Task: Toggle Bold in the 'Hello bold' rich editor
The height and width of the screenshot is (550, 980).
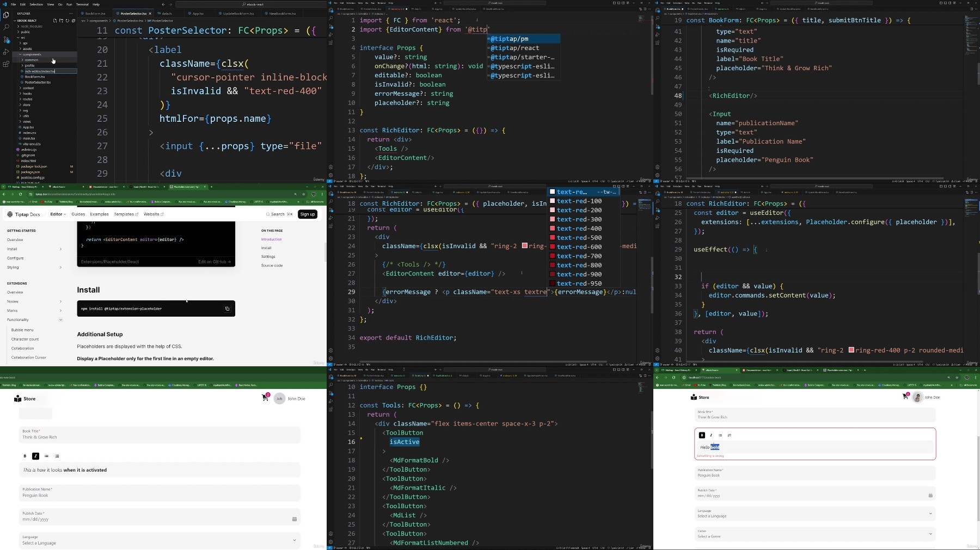Action: point(702,435)
